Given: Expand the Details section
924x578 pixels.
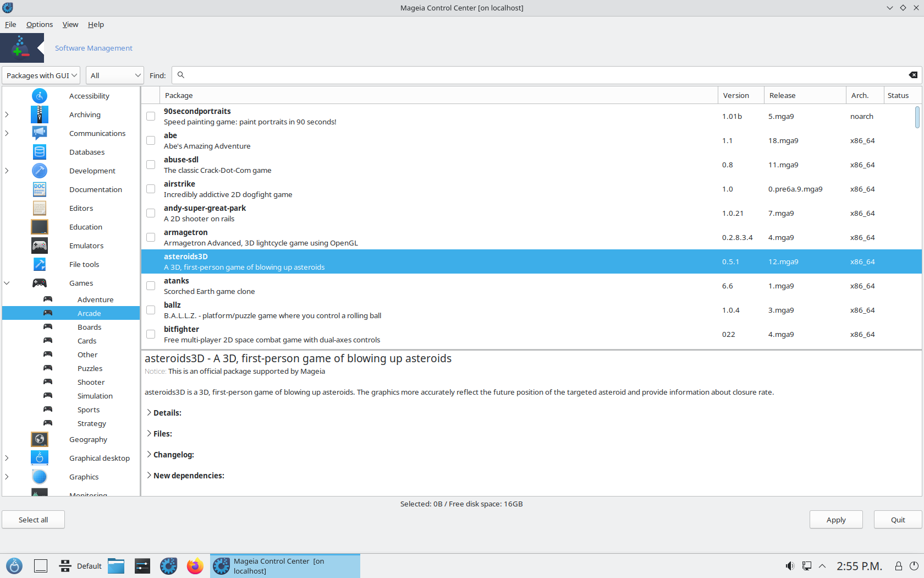Looking at the screenshot, I should point(149,412).
